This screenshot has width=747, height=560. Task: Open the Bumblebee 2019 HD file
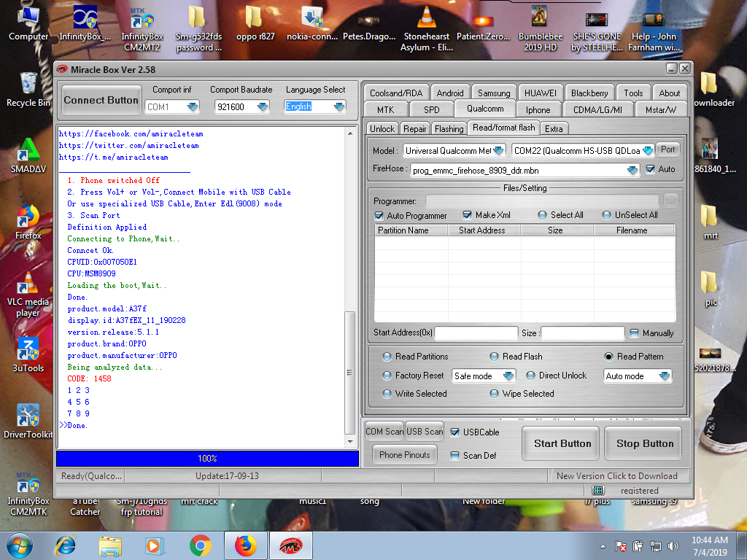click(541, 28)
